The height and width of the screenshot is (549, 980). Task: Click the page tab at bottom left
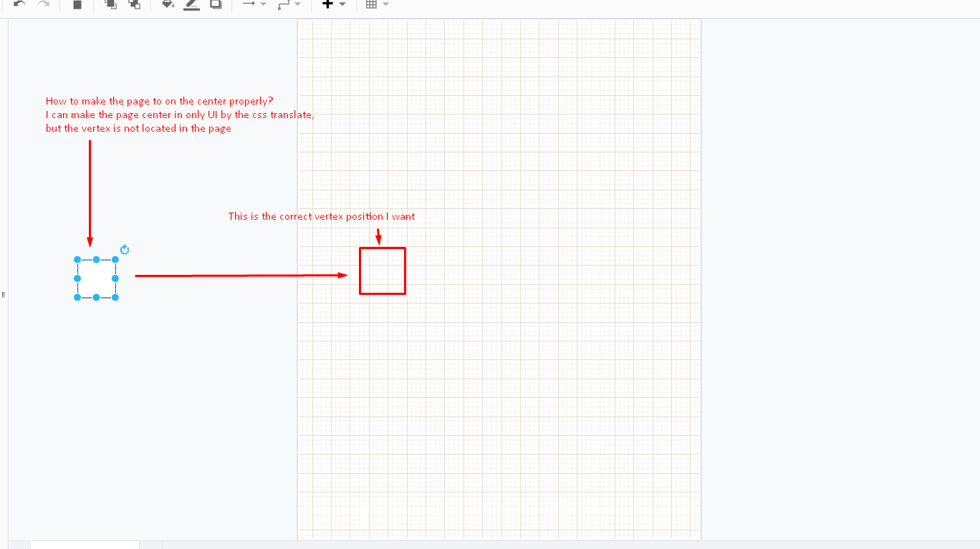(84, 545)
